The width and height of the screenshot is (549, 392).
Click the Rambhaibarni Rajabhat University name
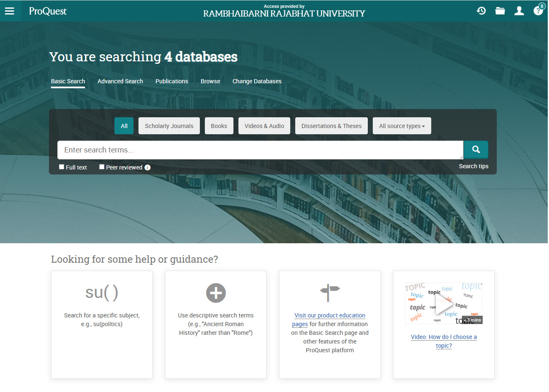pos(284,14)
